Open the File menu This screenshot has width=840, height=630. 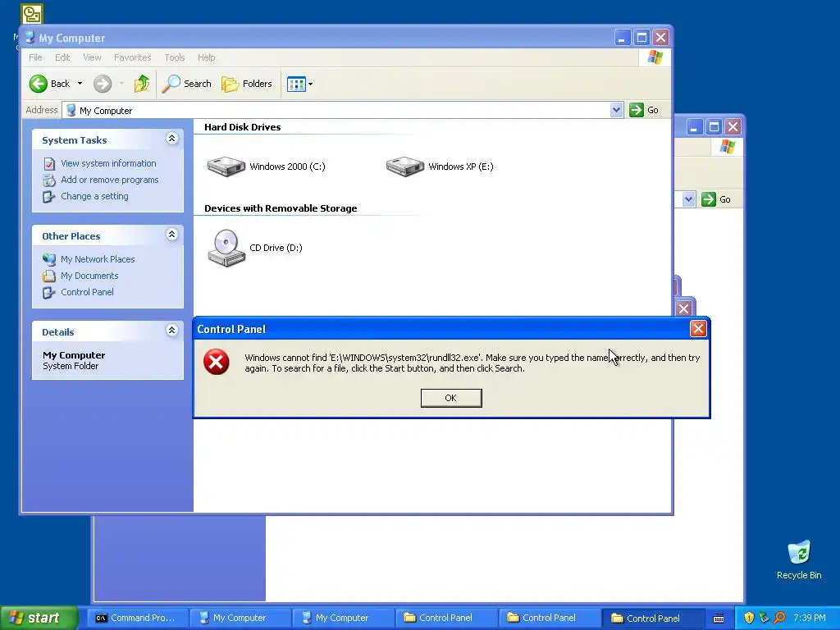pyautogui.click(x=35, y=57)
